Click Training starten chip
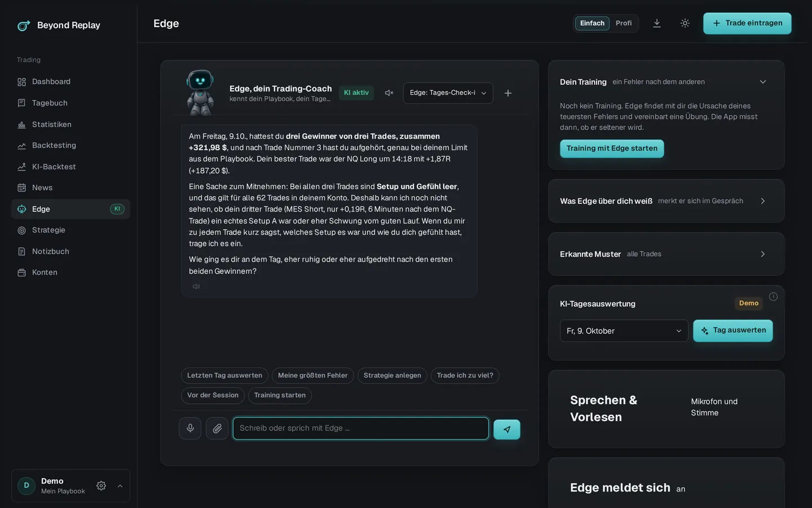The width and height of the screenshot is (812, 508). click(280, 396)
